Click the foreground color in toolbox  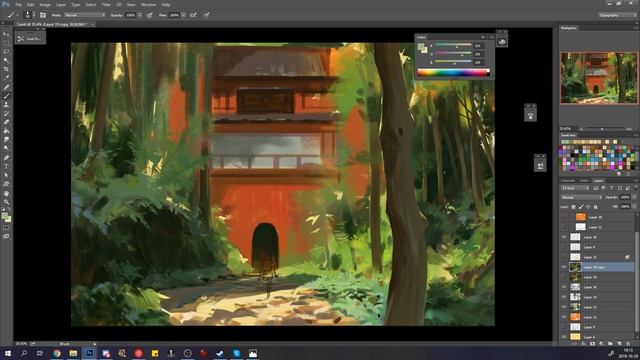[x=4, y=216]
